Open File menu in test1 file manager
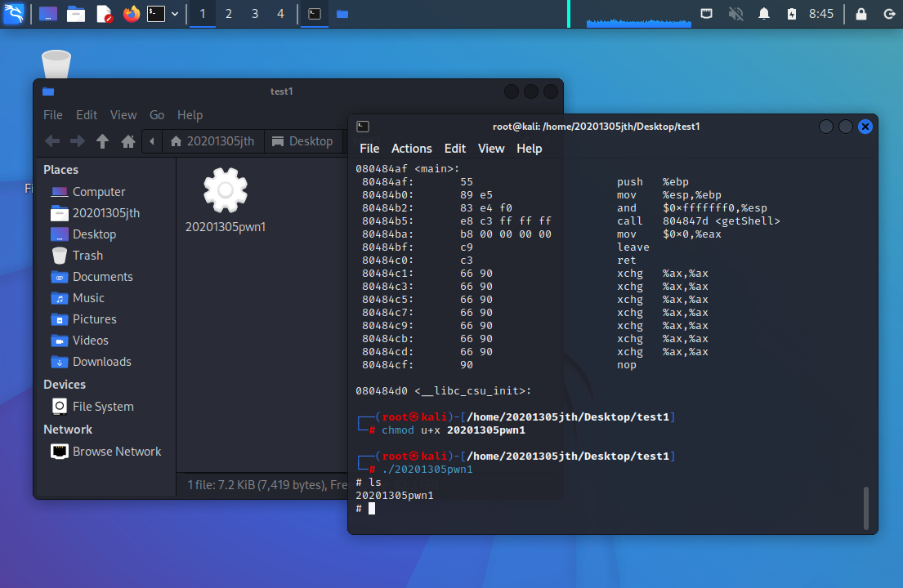 click(53, 115)
